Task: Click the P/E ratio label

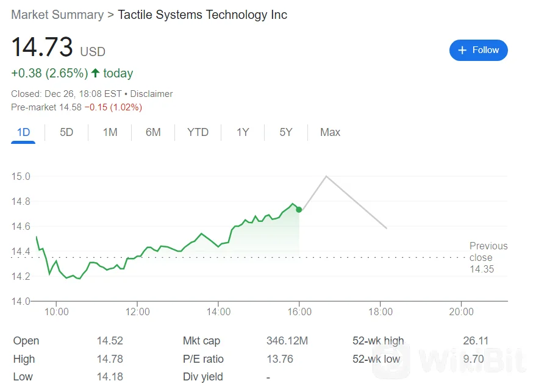Action: pyautogui.click(x=203, y=359)
